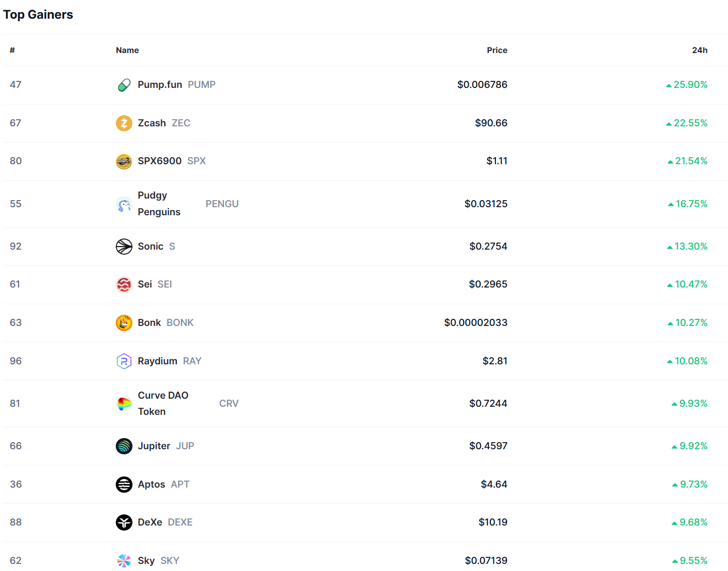728x571 pixels.
Task: Open the Sky SKY coin page
Action: (x=147, y=560)
